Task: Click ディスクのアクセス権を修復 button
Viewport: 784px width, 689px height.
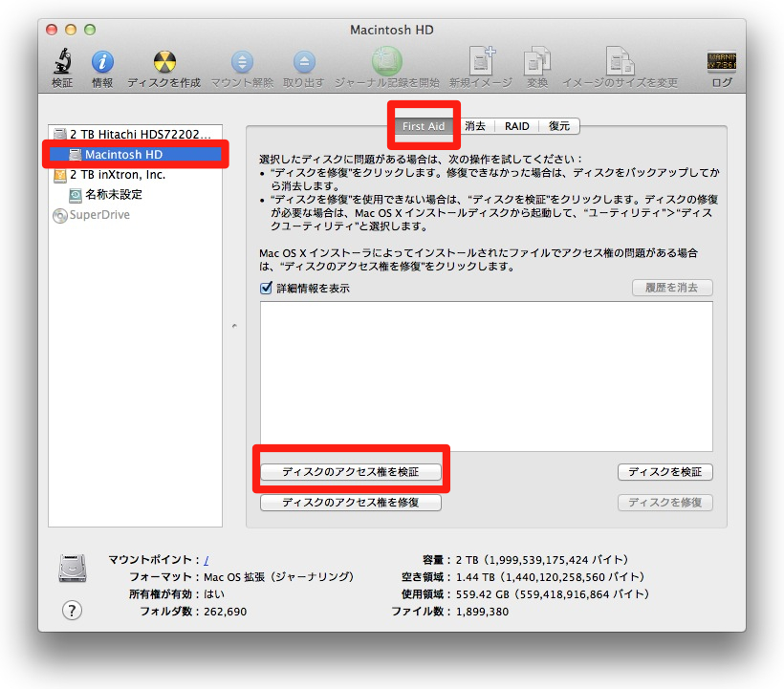Action: (x=351, y=503)
